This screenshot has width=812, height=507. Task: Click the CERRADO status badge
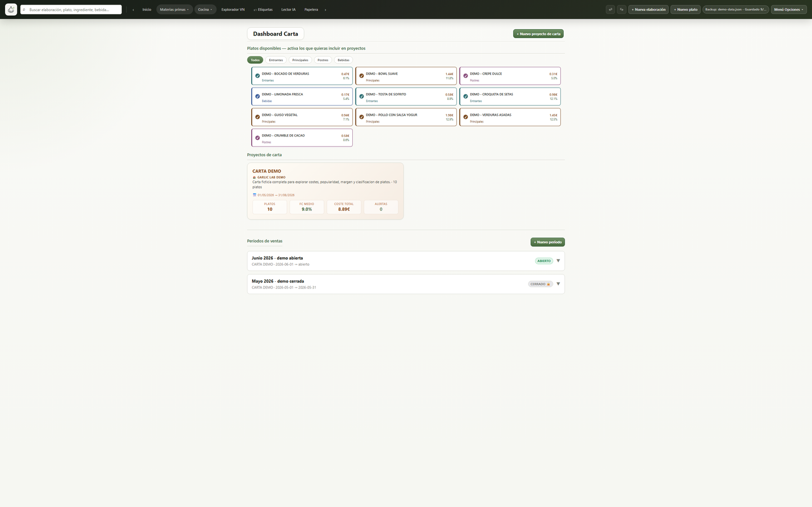click(541, 284)
